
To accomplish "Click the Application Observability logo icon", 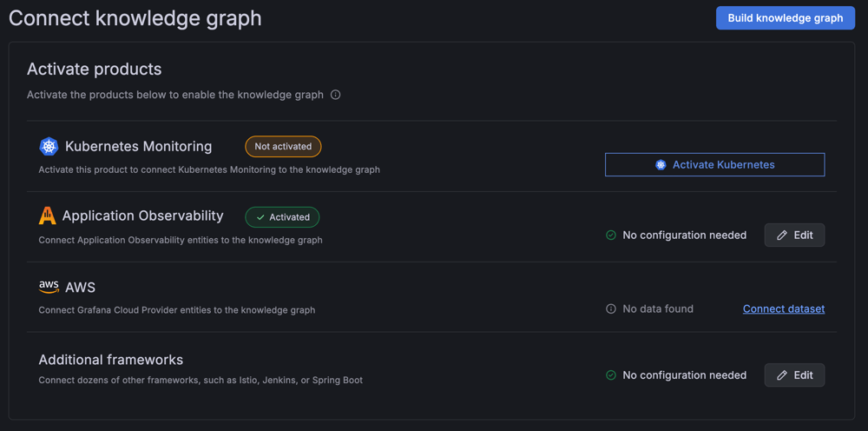I will click(x=47, y=216).
